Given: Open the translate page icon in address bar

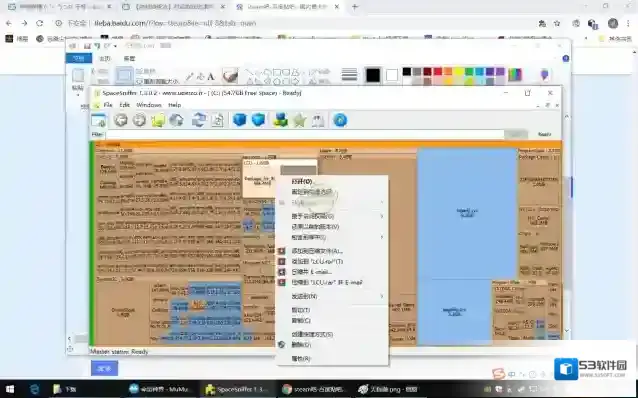Looking at the screenshot, I should pos(542,24).
